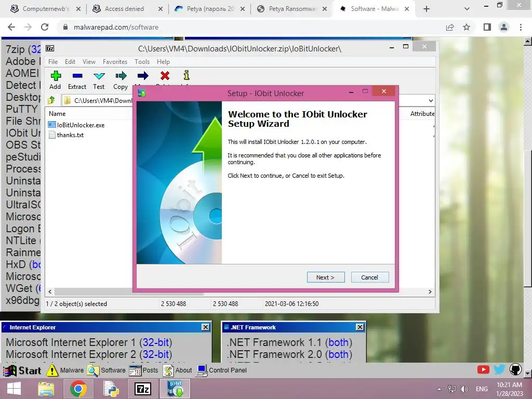532x399 pixels.
Task: Click the Copy icon in 7-Zip toolbar
Action: pyautogui.click(x=121, y=76)
